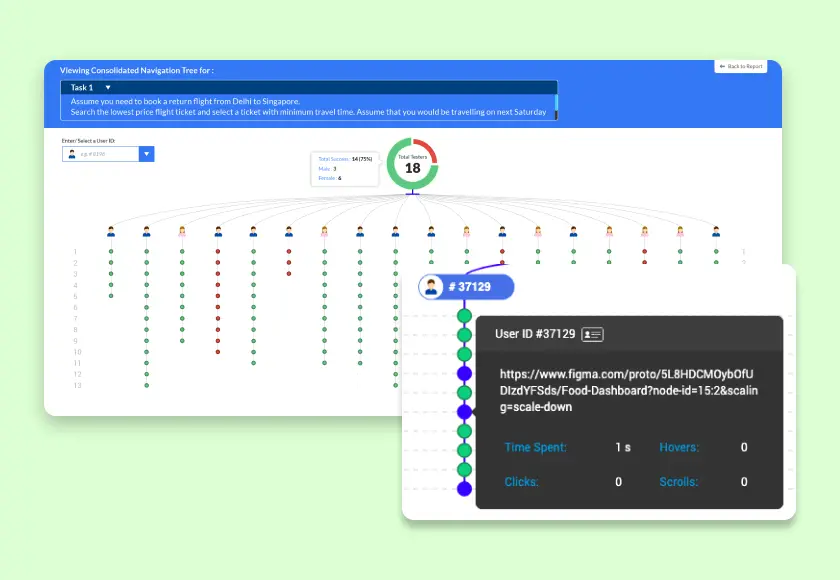This screenshot has width=840, height=580.
Task: Select the leftmost tester avatar icon
Action: pyautogui.click(x=111, y=231)
